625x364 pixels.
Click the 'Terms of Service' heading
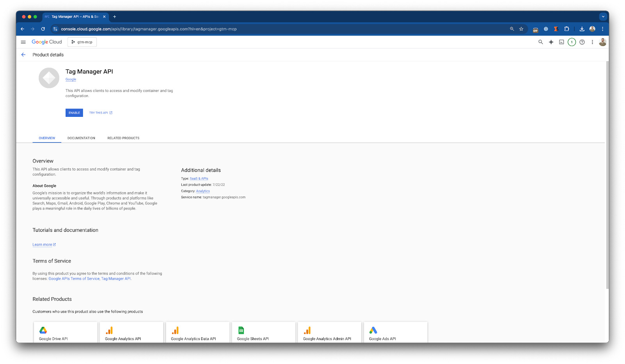[52, 261]
